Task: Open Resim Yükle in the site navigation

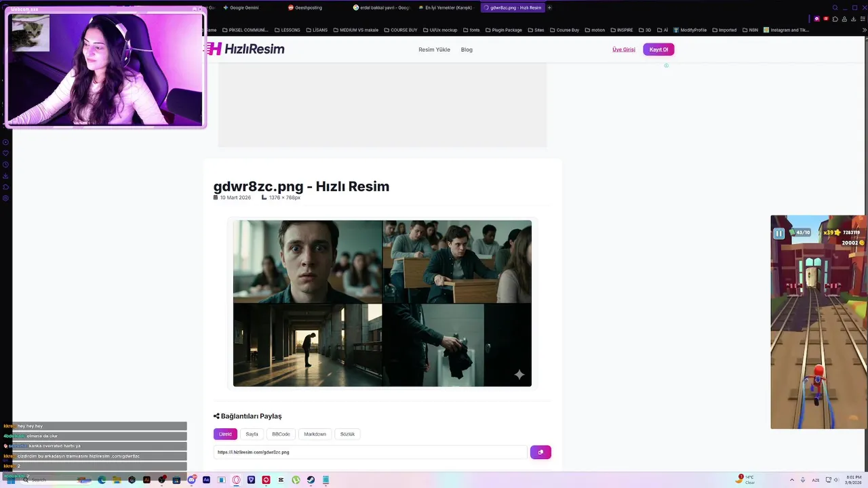Action: (x=434, y=49)
